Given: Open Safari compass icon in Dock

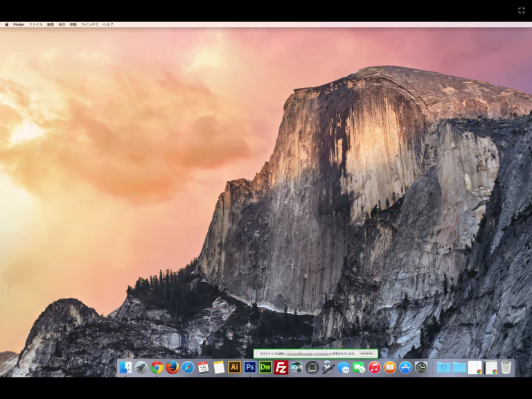Looking at the screenshot, I should pos(188,367).
